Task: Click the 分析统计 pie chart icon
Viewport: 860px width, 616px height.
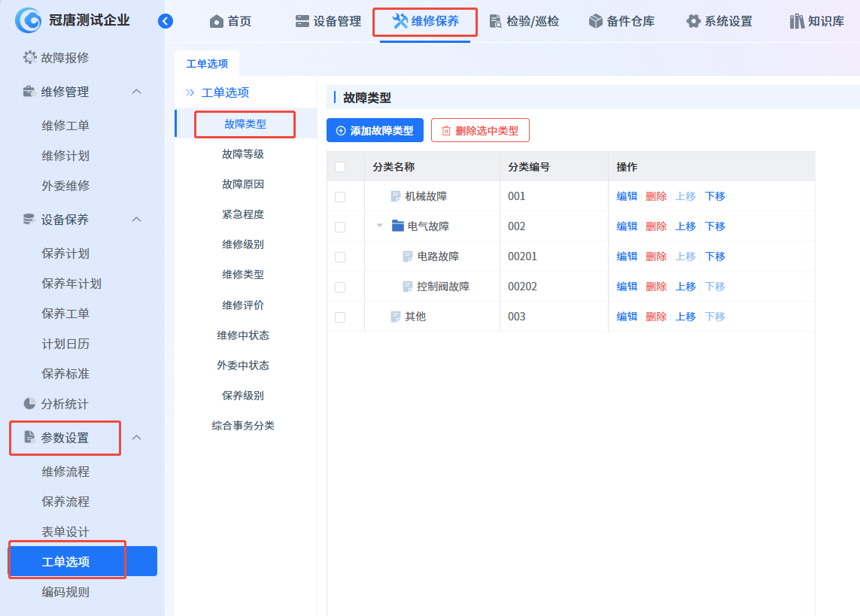Action: point(30,404)
